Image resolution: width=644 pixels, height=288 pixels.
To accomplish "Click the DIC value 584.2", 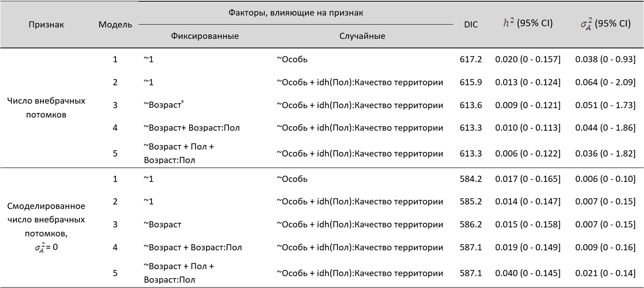I will tap(471, 179).
